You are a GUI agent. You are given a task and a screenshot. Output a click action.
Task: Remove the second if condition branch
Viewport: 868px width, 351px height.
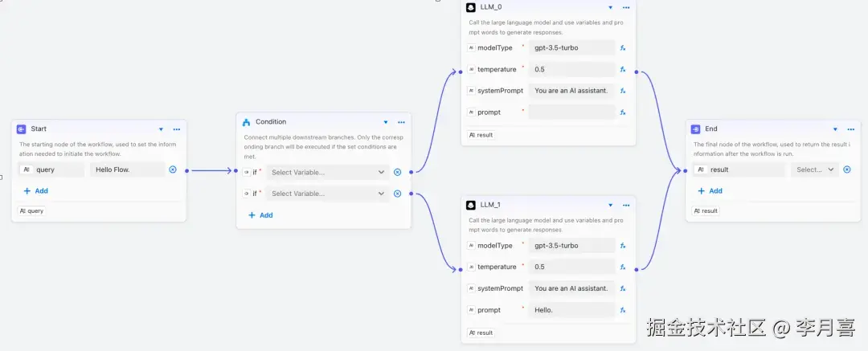click(x=397, y=194)
